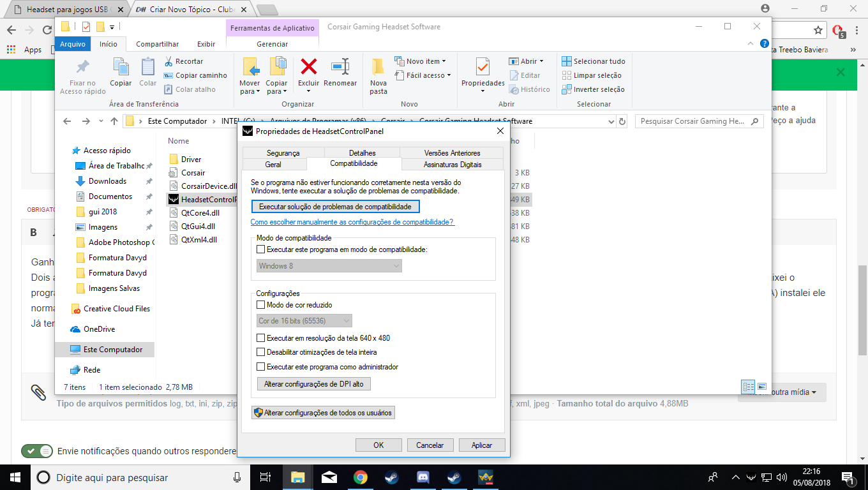Click Cancelar in the properties dialog
The height and width of the screenshot is (490, 868).
(x=430, y=445)
